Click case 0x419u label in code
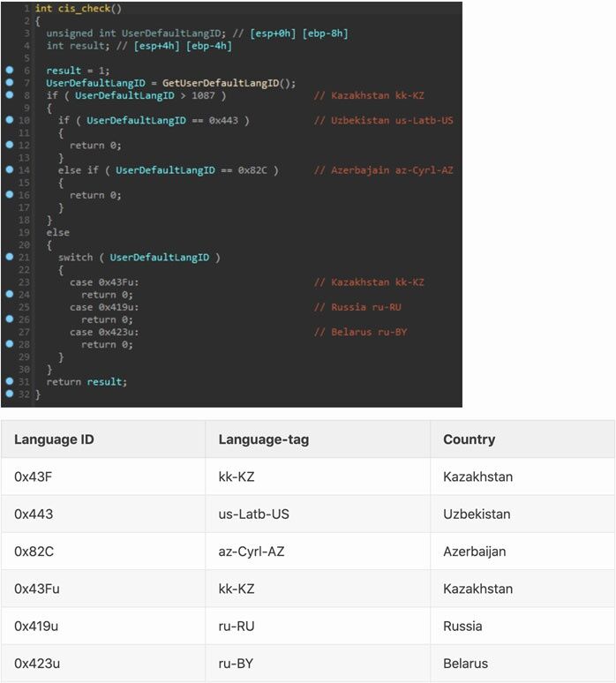Viewport: 616px width, 683px height. (x=104, y=307)
